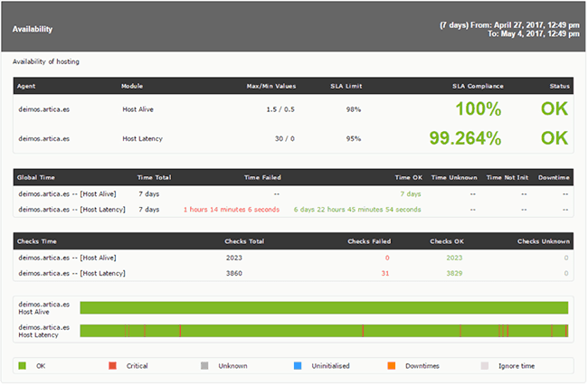Click the SLA Limit column header

click(346, 86)
